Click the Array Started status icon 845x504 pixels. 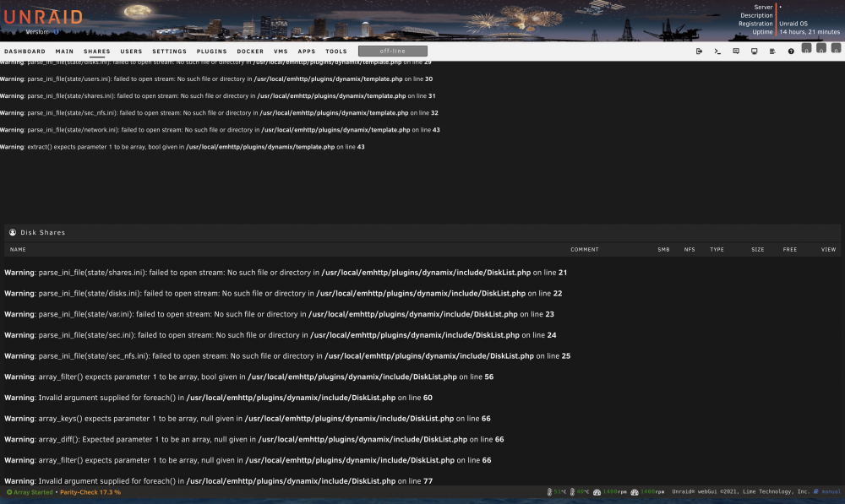9,492
